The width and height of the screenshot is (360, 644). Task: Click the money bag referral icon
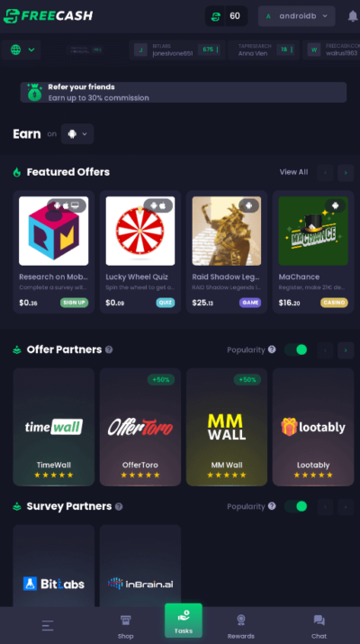pyautogui.click(x=34, y=92)
